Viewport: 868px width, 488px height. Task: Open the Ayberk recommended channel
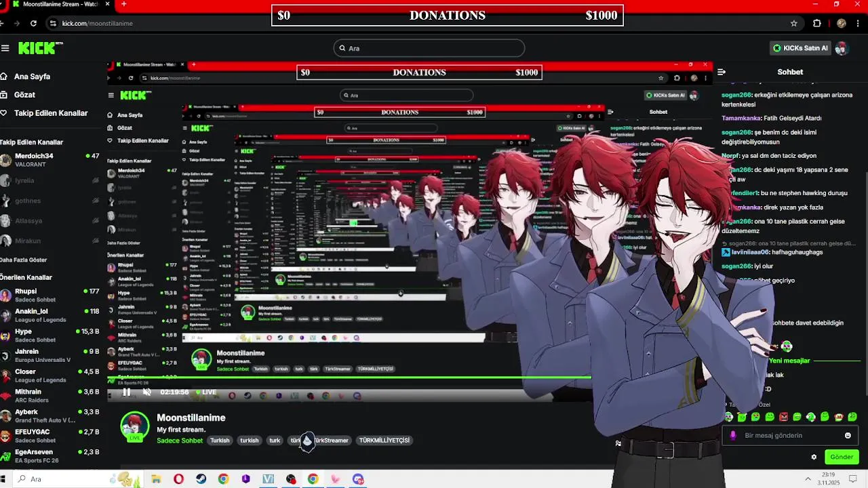click(x=50, y=415)
